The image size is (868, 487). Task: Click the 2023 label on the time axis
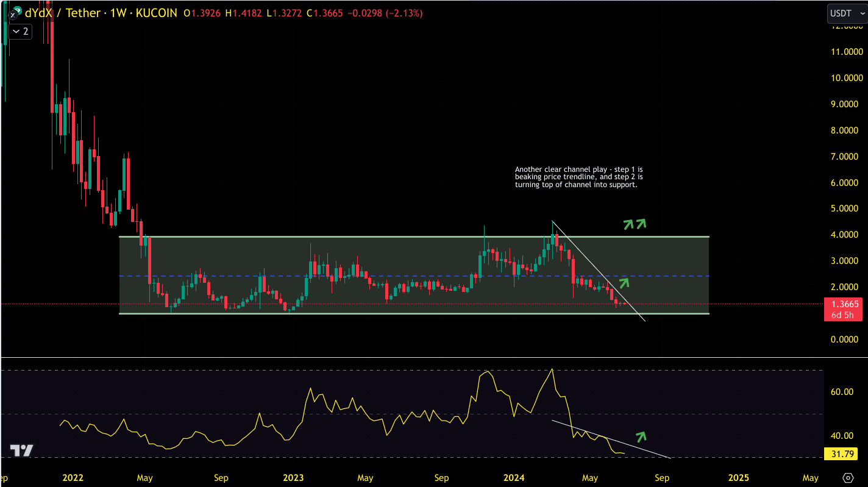(x=294, y=478)
